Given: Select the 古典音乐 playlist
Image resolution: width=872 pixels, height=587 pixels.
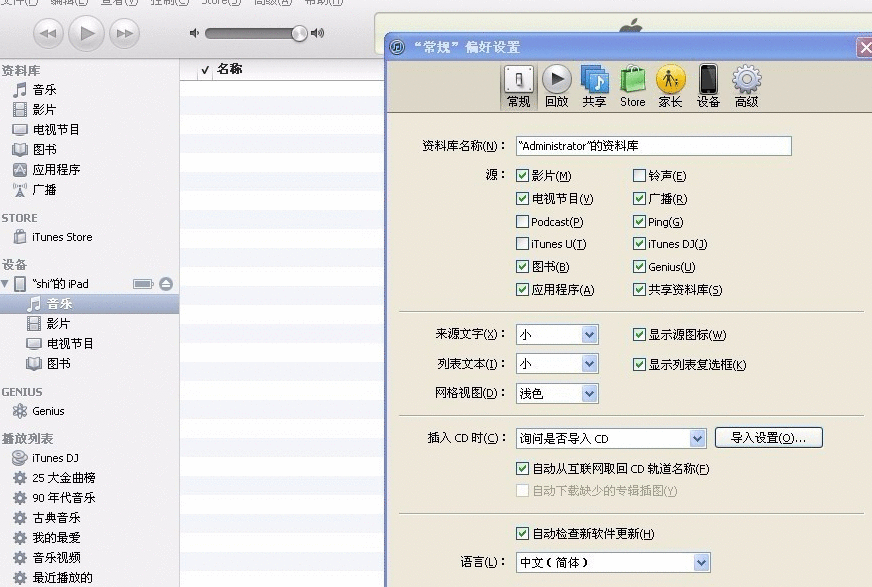Looking at the screenshot, I should click(x=58, y=518).
